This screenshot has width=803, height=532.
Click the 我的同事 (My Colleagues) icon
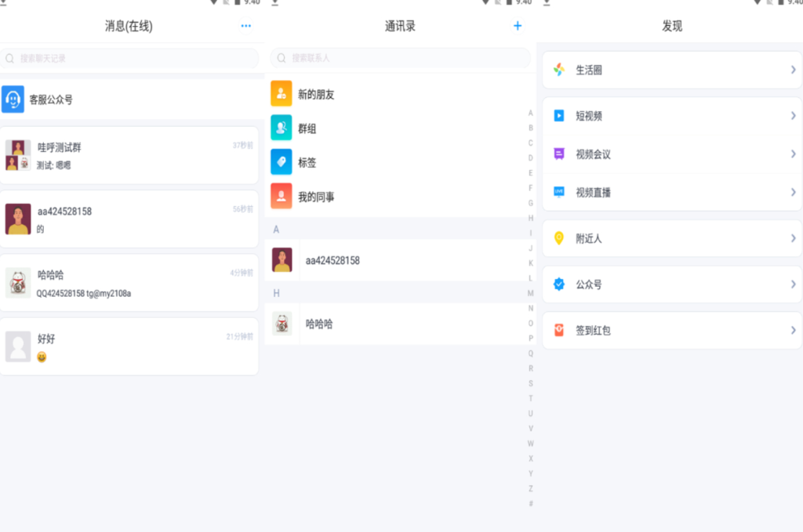point(280,197)
